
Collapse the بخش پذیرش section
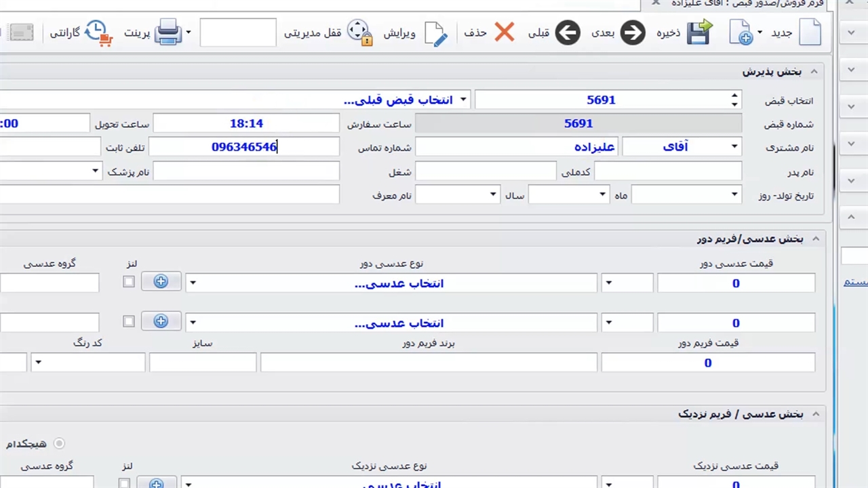[814, 71]
